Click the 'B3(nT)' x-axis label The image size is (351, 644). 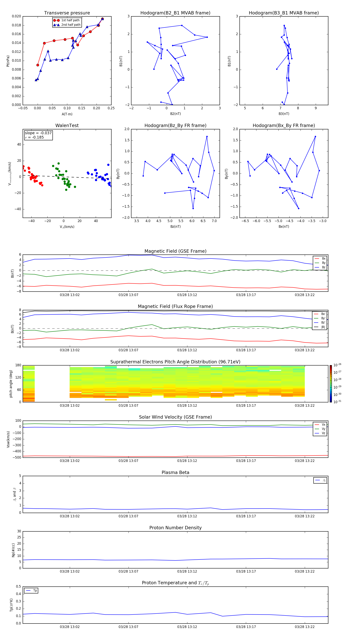[284, 114]
